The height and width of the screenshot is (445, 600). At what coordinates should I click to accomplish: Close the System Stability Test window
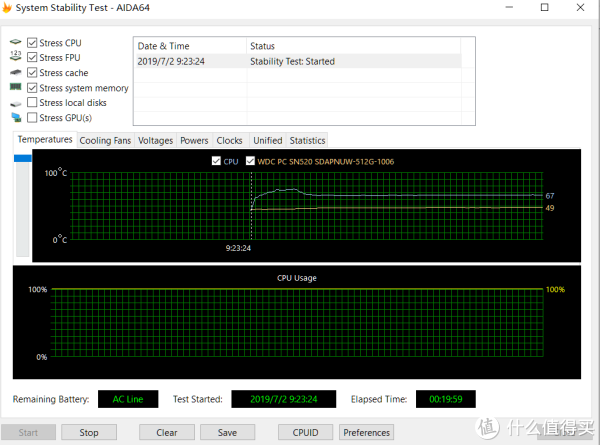[x=580, y=7]
